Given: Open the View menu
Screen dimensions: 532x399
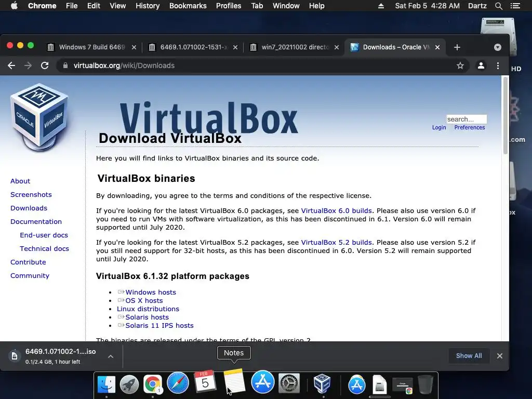Looking at the screenshot, I should 118,6.
